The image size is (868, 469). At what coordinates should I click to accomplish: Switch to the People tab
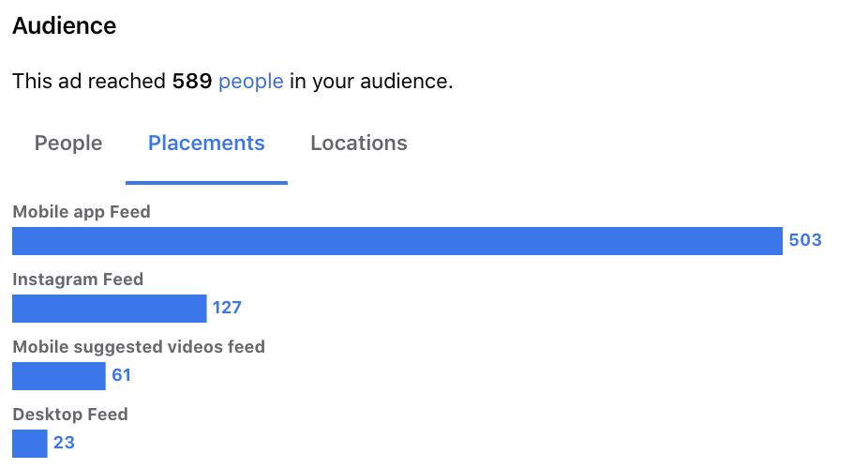pos(68,143)
